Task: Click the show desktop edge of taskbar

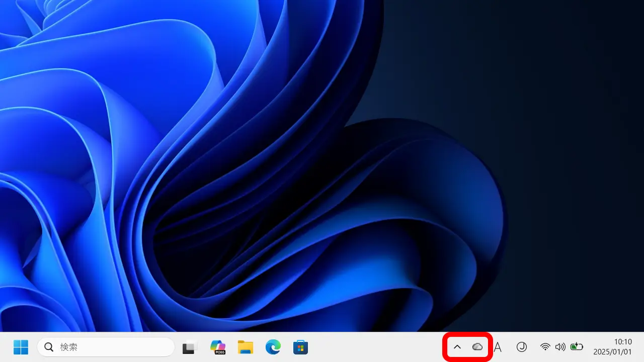Action: coord(642,347)
